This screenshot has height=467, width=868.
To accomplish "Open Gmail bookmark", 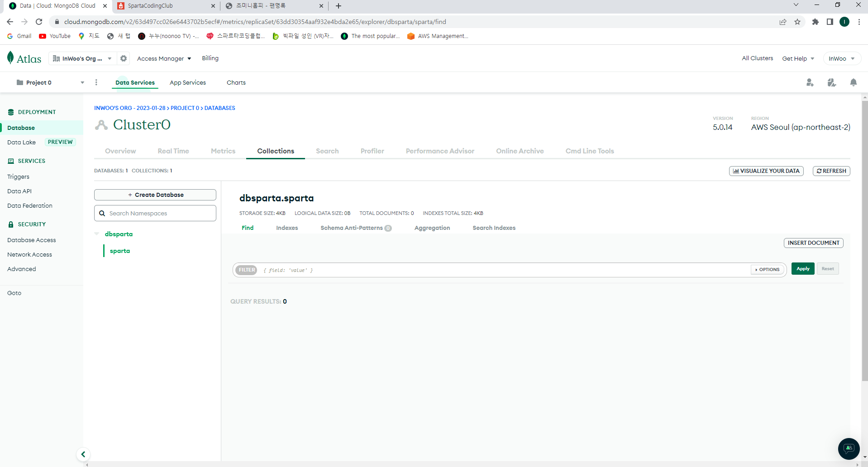I will pyautogui.click(x=19, y=36).
